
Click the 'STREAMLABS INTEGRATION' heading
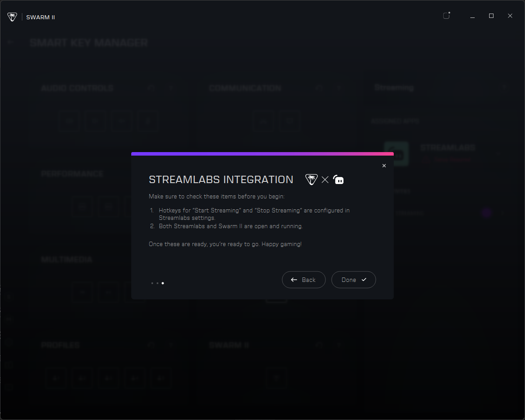[221, 180]
